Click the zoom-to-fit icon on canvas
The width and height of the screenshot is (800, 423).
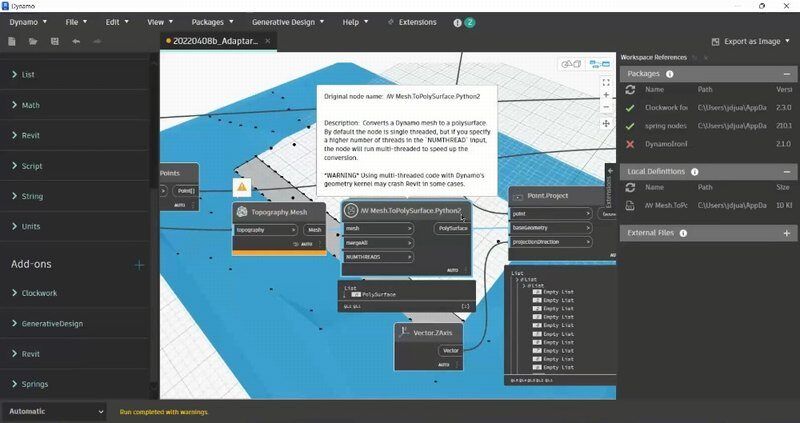(x=606, y=81)
